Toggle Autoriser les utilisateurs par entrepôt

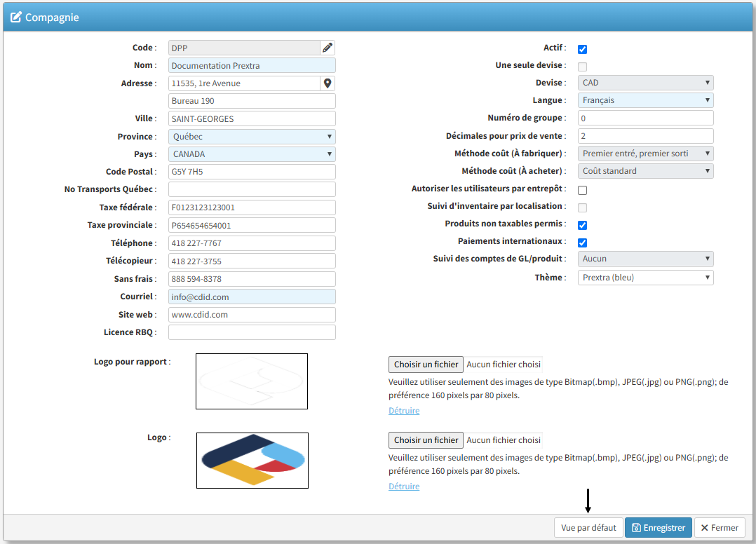[x=582, y=190]
